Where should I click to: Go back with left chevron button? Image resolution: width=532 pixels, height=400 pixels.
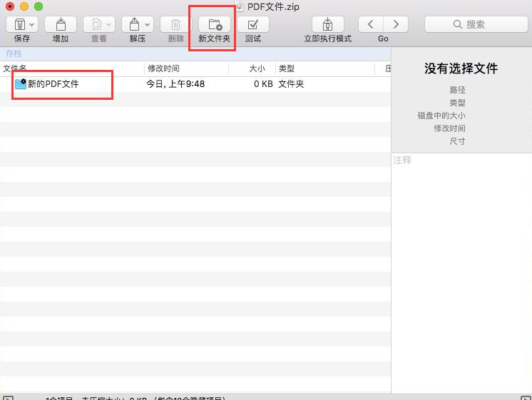(x=370, y=24)
